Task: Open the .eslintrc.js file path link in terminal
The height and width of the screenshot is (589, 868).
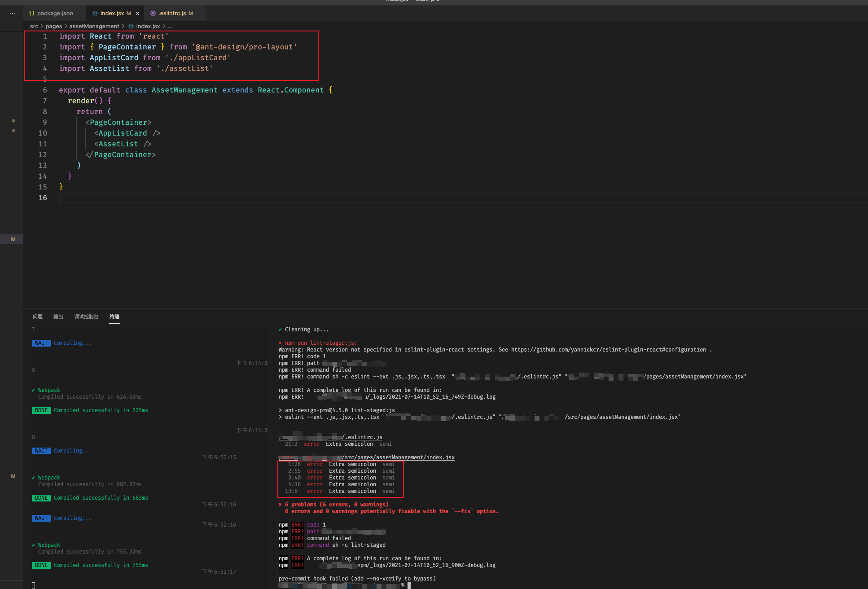Action: coord(330,437)
